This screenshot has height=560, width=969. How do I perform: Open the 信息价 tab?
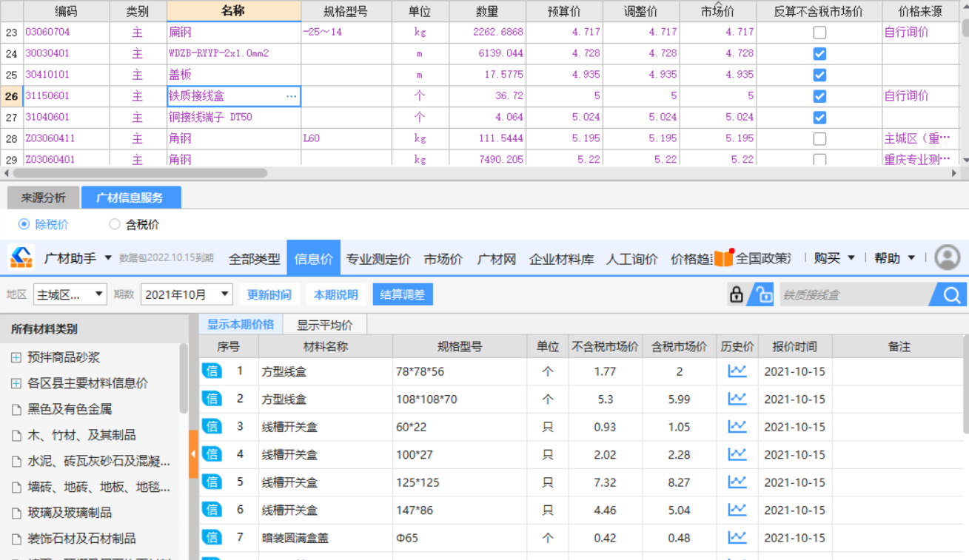tap(313, 258)
